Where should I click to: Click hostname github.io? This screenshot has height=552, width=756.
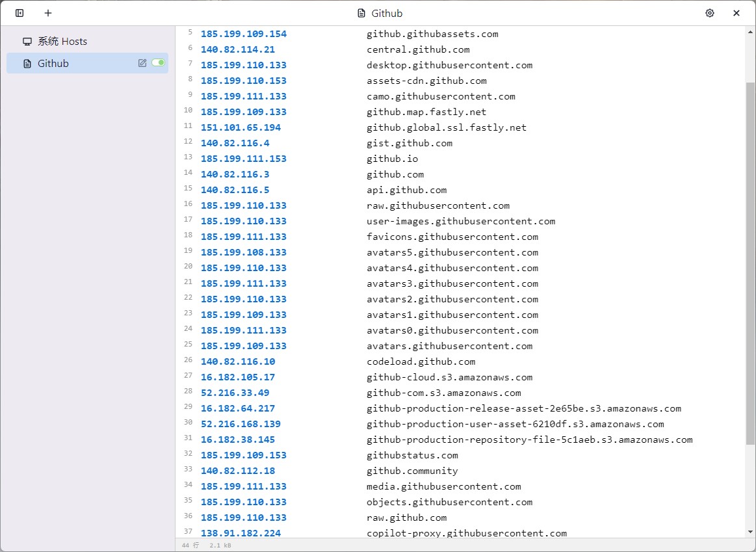[392, 159]
